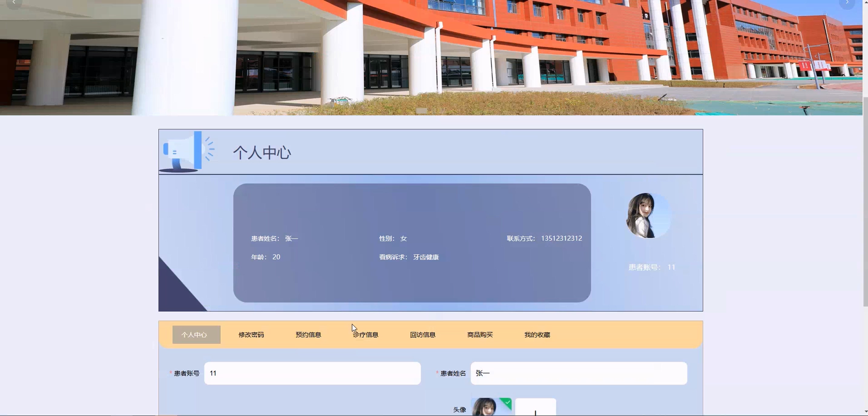Click the vertical page scrollbar thumb
Image resolution: width=868 pixels, height=416 pixels.
865,202
